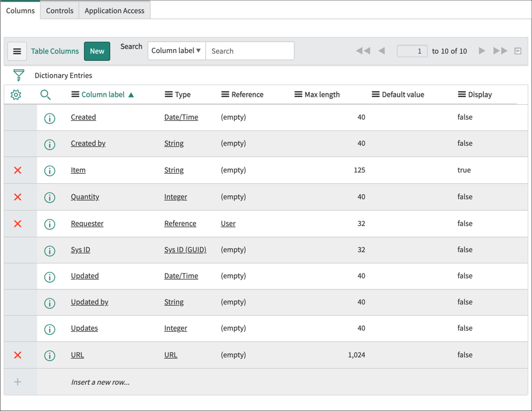This screenshot has width=532, height=411.
Task: Open the list context menu hamburger icon
Action: point(17,51)
